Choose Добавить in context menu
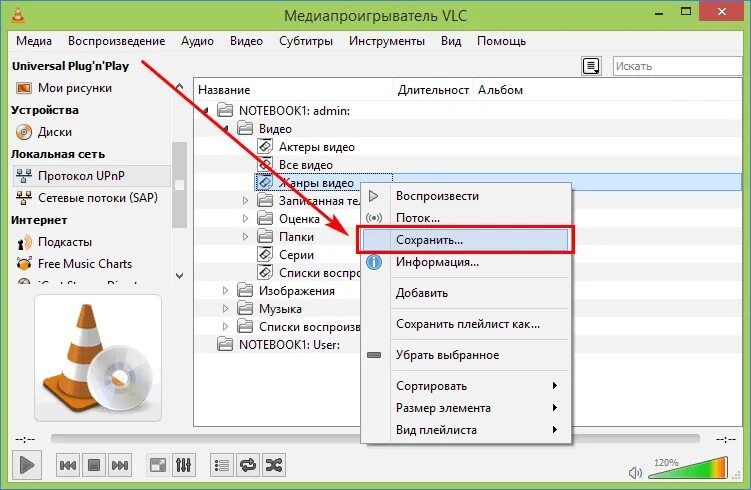Image resolution: width=751 pixels, height=490 pixels. click(x=466, y=293)
